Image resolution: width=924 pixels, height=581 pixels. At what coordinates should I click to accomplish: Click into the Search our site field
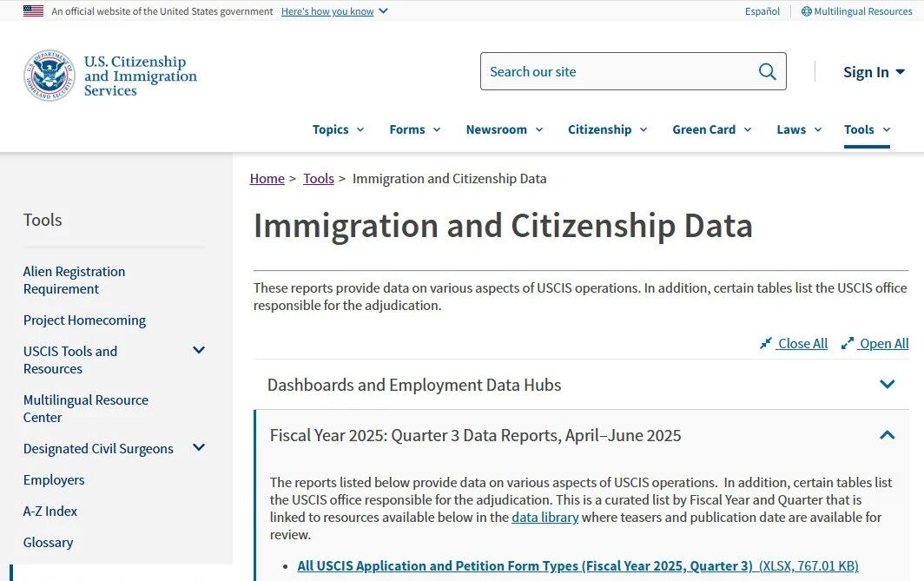pyautogui.click(x=617, y=72)
